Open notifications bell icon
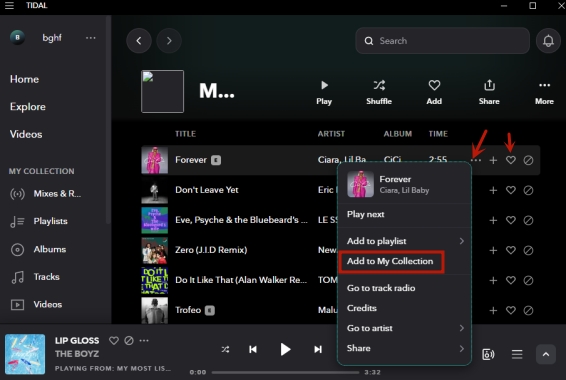This screenshot has height=380, width=566. click(x=548, y=41)
